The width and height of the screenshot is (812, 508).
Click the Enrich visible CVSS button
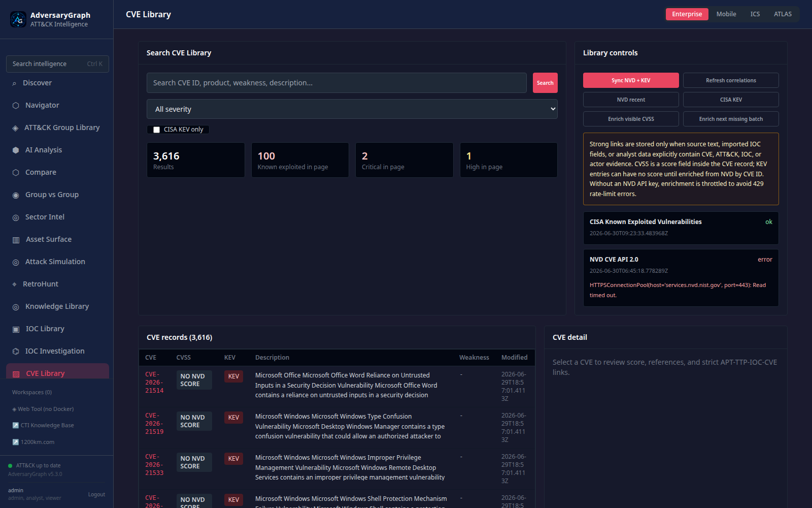[631, 119]
